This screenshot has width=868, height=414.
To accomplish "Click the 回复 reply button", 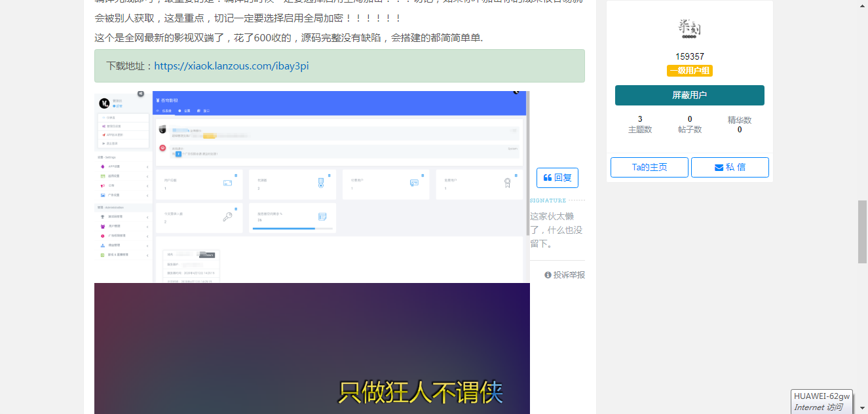I will click(557, 178).
